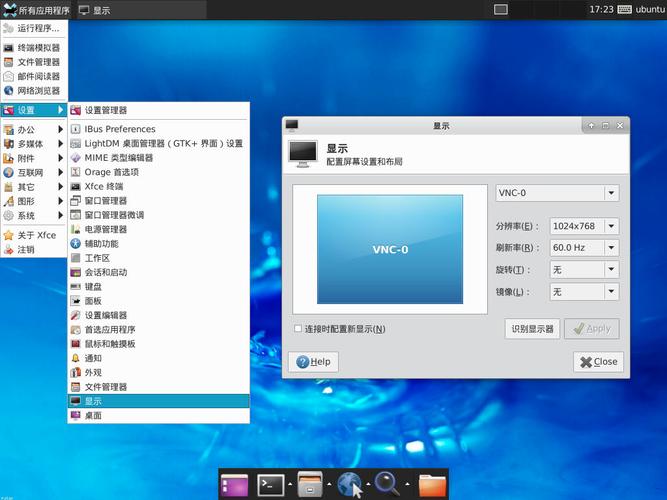This screenshot has width=667, height=500.
Task: Click the Apply button in display dialog
Action: click(x=592, y=329)
